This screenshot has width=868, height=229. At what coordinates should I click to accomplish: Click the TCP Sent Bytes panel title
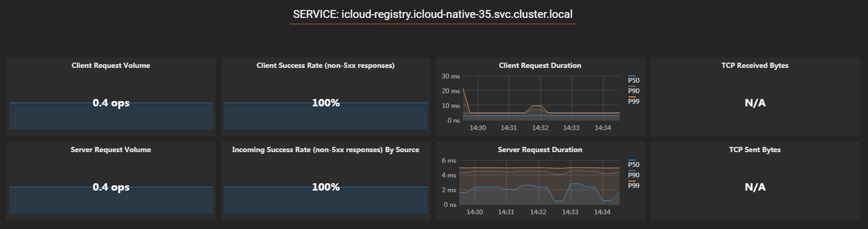[755, 150]
